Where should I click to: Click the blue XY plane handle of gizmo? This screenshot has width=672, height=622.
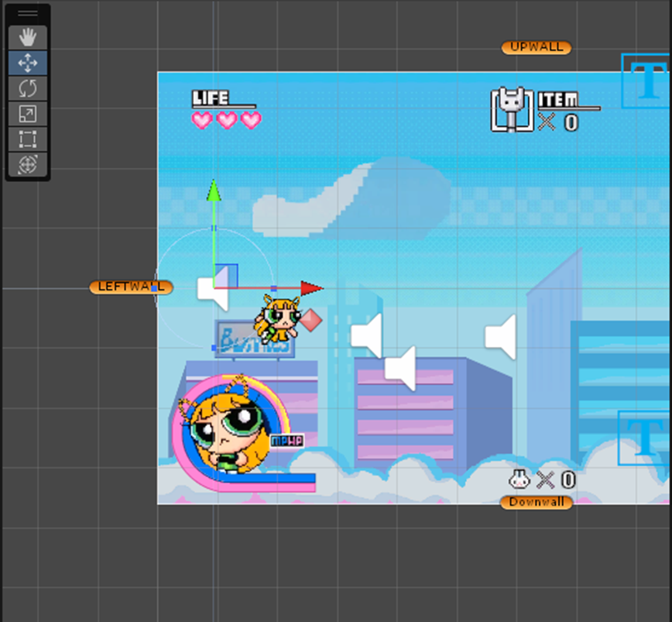click(226, 276)
